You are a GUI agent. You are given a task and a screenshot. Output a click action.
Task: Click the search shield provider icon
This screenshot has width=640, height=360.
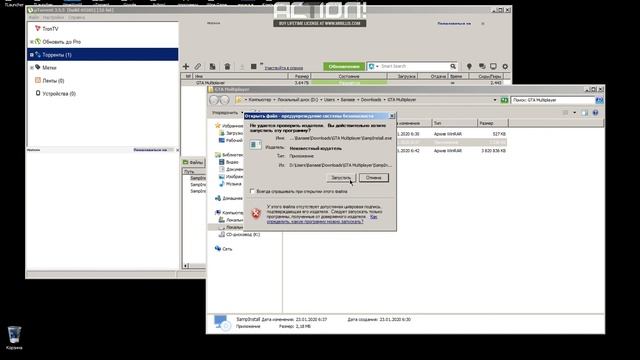tap(371, 66)
